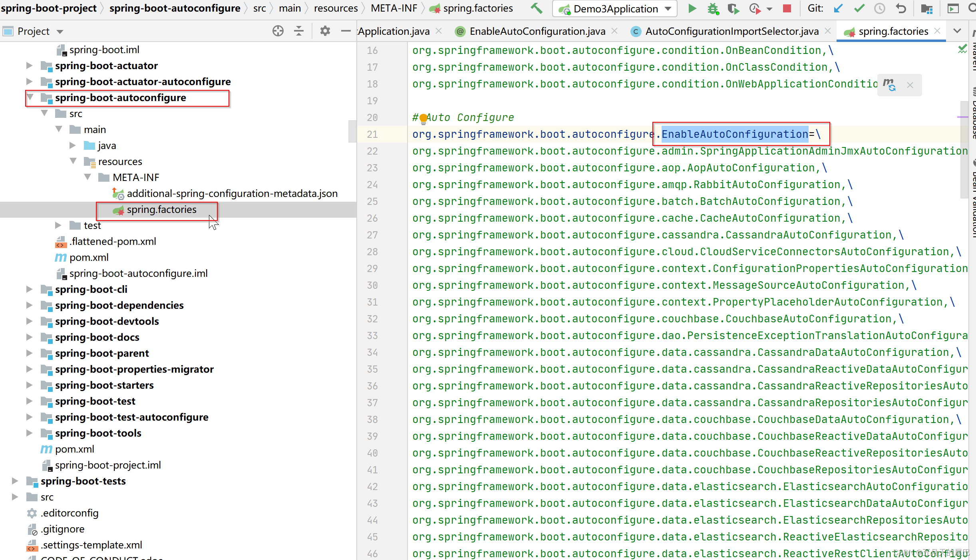This screenshot has width=976, height=560.
Task: Open profiler run icon
Action: click(754, 8)
